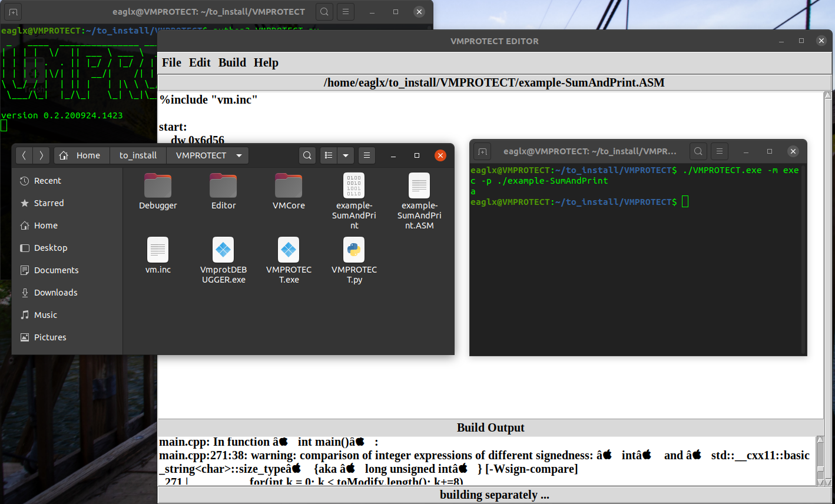835x504 pixels.
Task: Open Starred in the sidebar
Action: (67, 203)
